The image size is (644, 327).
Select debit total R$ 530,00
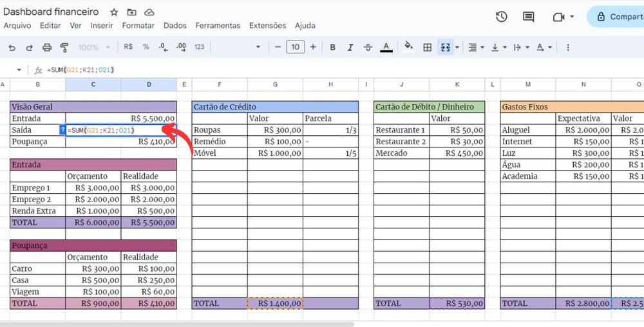point(457,303)
